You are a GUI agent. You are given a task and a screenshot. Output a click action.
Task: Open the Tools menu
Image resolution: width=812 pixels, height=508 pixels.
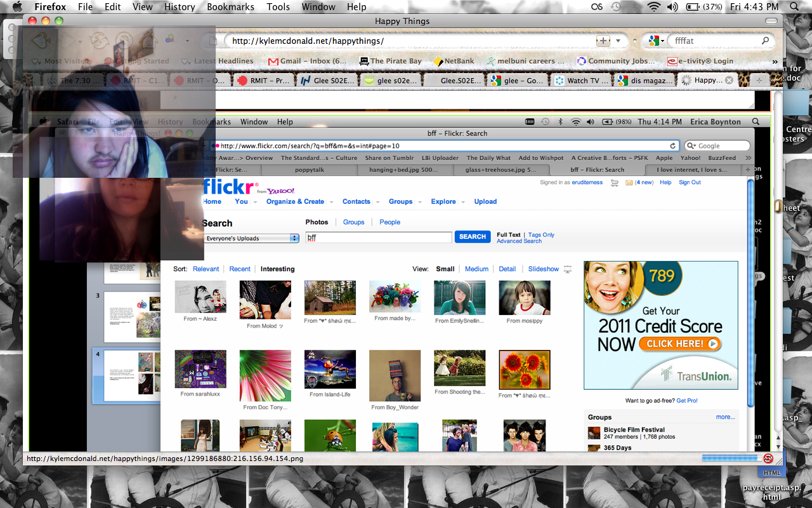point(278,7)
